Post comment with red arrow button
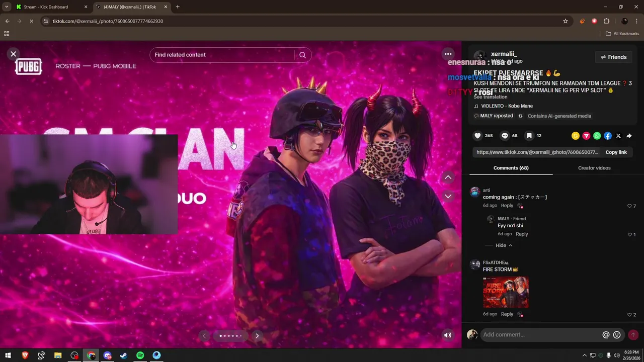This screenshot has width=644, height=362. (633, 335)
